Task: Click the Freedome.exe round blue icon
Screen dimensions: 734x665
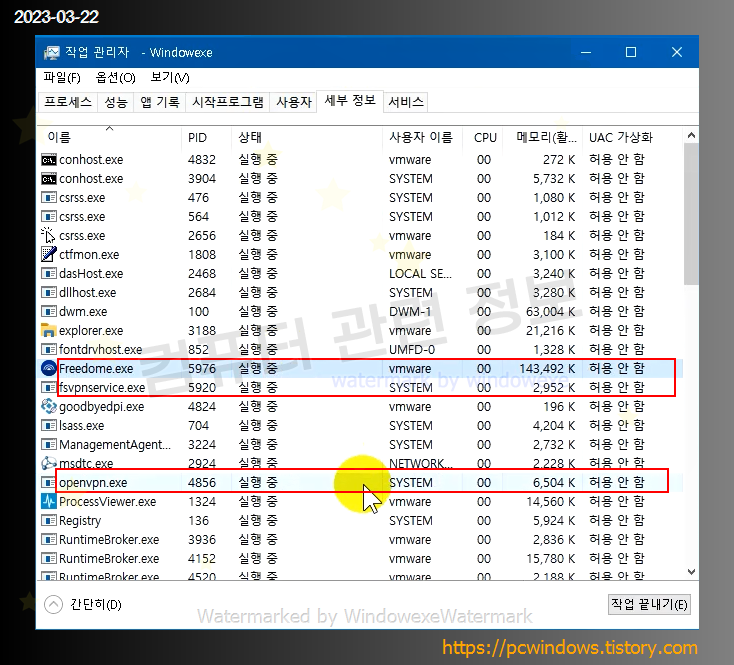Action: [x=49, y=368]
